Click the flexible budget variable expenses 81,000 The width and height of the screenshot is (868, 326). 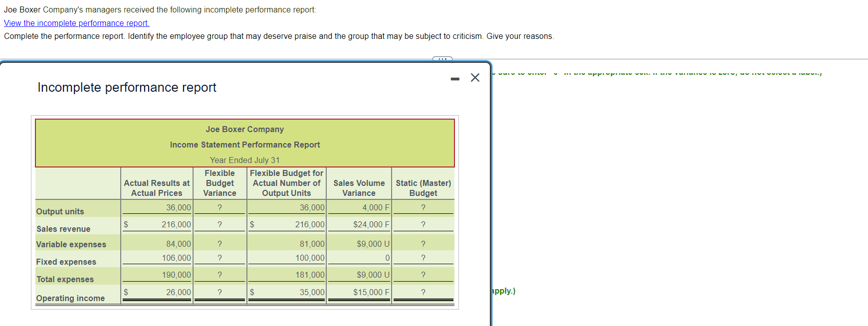point(312,244)
